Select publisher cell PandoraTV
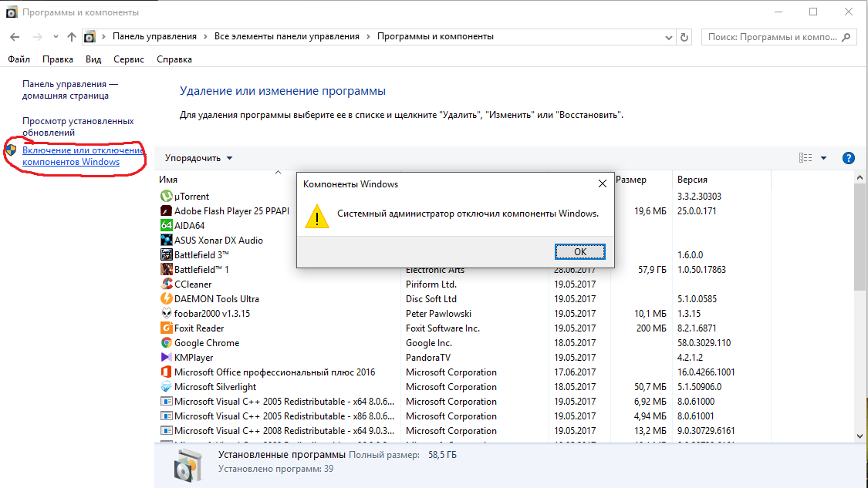 (428, 358)
